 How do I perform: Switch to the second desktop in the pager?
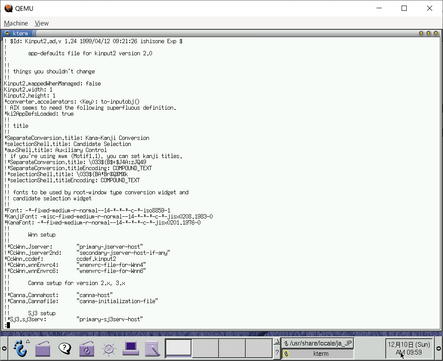(205, 348)
